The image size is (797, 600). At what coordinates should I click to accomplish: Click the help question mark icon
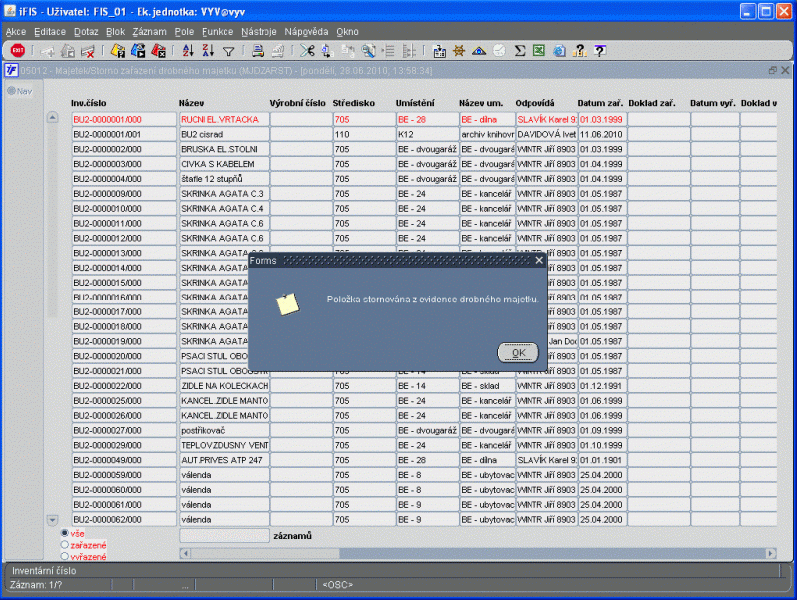click(x=599, y=50)
